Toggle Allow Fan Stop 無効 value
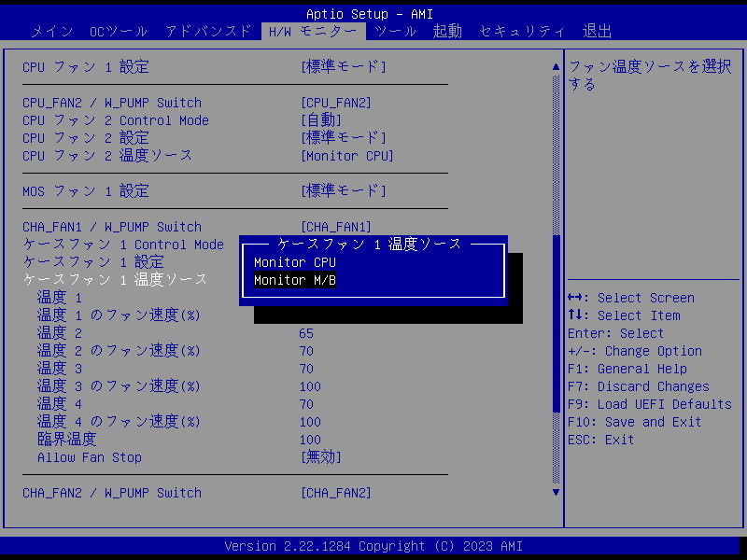 click(321, 457)
